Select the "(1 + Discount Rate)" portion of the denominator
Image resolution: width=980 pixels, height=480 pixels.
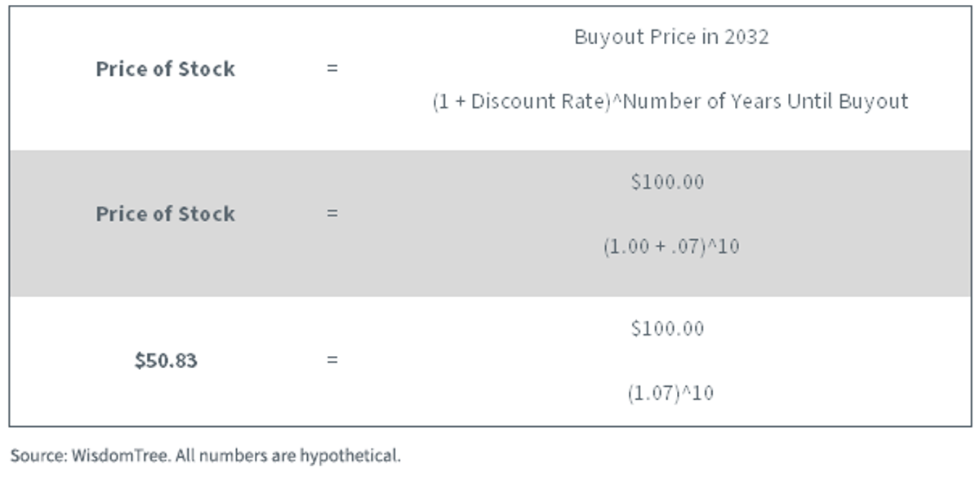521,102
